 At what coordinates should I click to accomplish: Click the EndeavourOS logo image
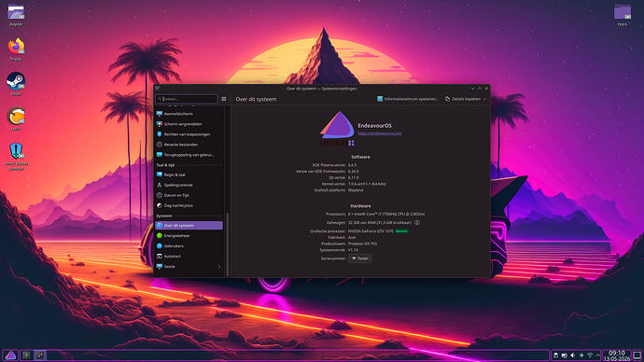pyautogui.click(x=337, y=129)
